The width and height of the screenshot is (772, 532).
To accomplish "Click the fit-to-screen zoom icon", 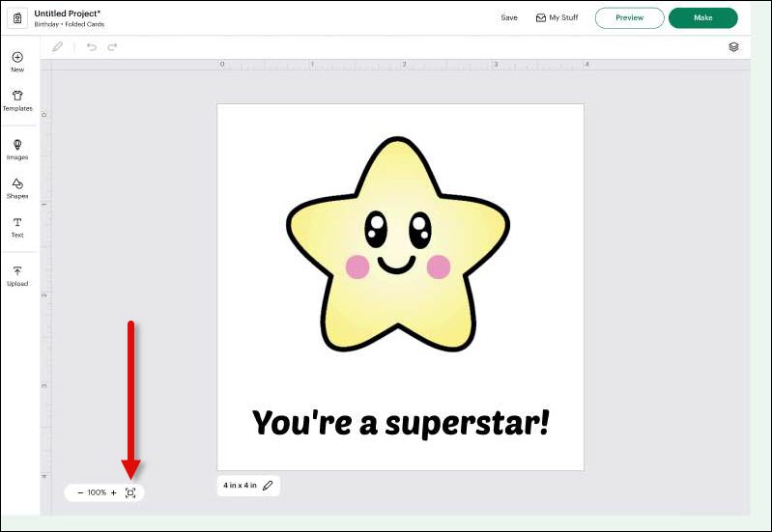I will (x=130, y=492).
